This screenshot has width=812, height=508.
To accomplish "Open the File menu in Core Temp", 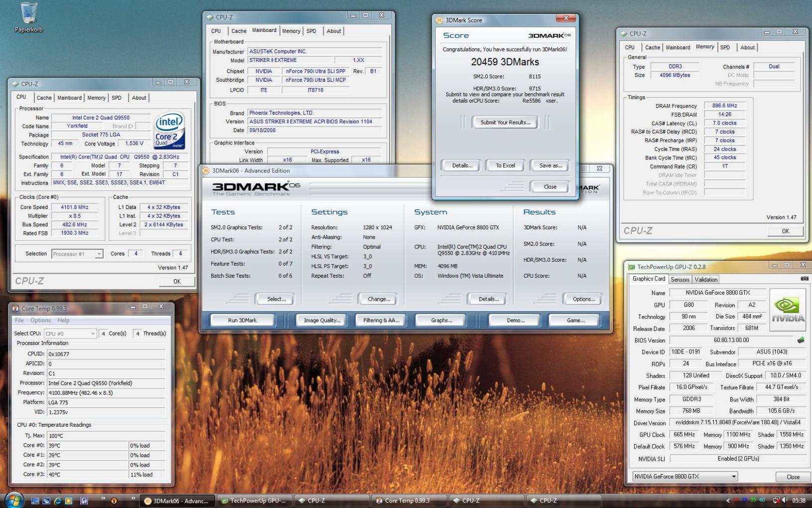I will tap(19, 320).
